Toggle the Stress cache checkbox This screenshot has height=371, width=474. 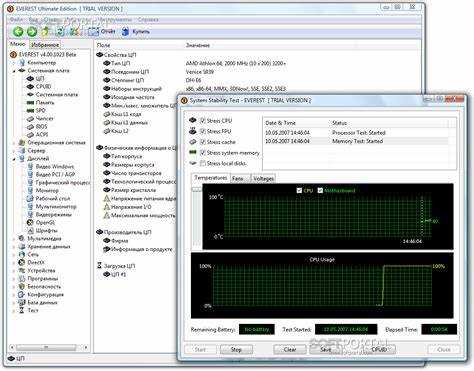coord(203,142)
